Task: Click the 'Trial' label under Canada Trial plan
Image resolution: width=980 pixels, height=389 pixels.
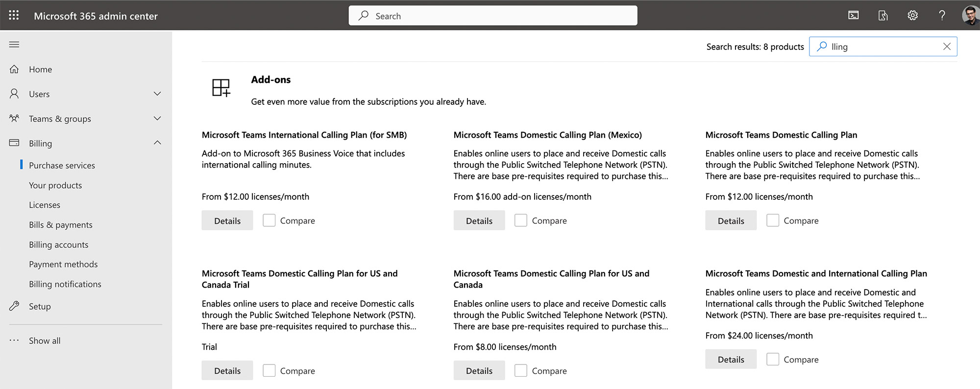Action: click(x=209, y=346)
